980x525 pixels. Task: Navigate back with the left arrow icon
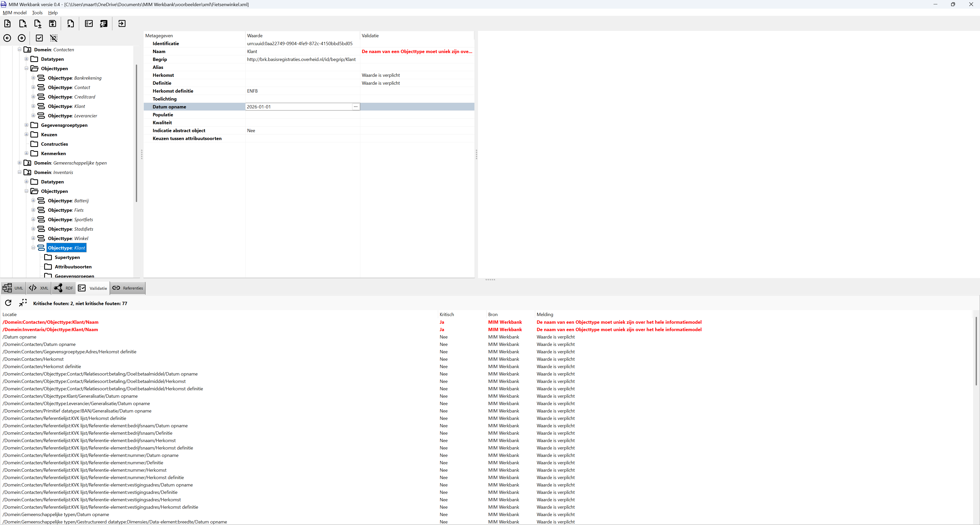(7, 38)
